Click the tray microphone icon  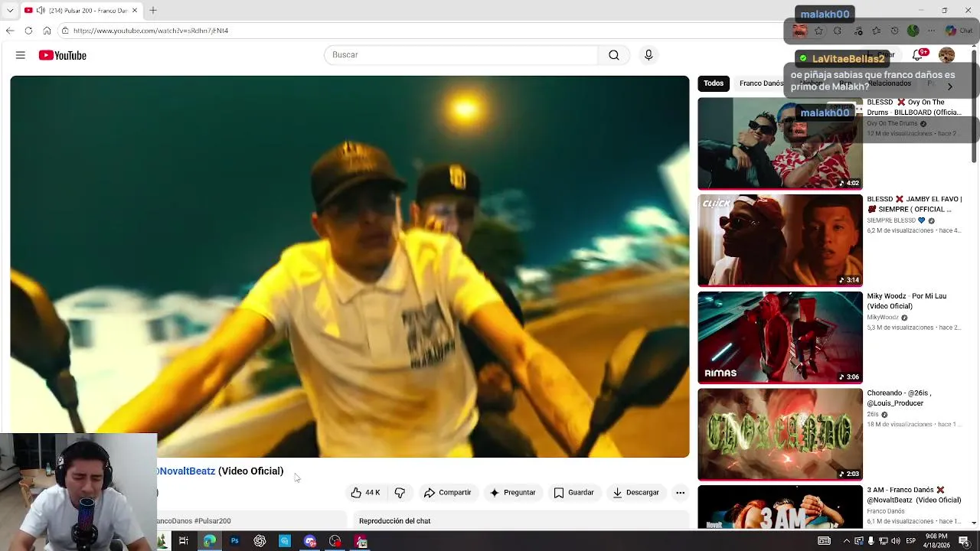871,541
